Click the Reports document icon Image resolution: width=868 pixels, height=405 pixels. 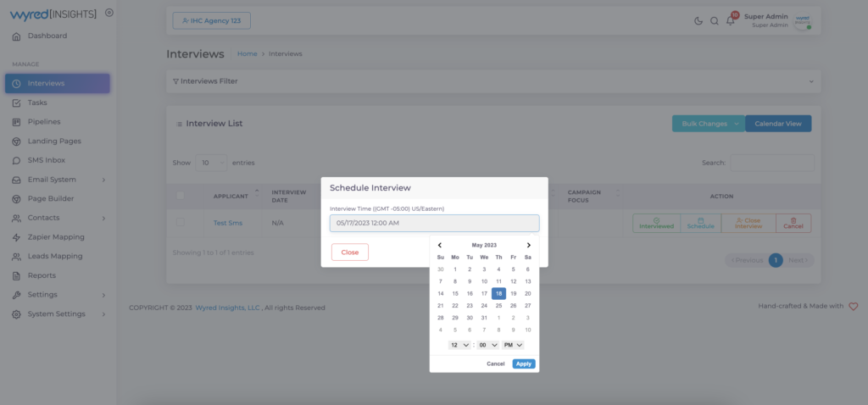(16, 275)
